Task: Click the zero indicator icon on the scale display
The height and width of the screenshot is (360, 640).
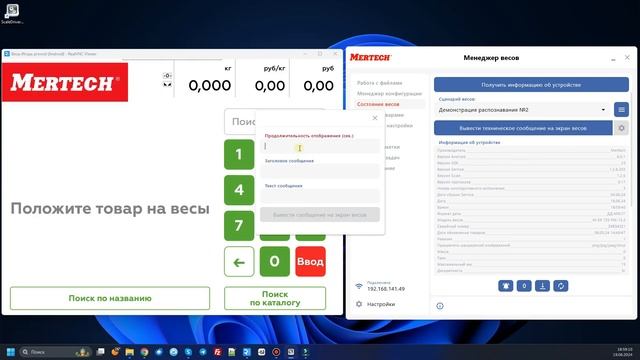Action: (x=167, y=76)
